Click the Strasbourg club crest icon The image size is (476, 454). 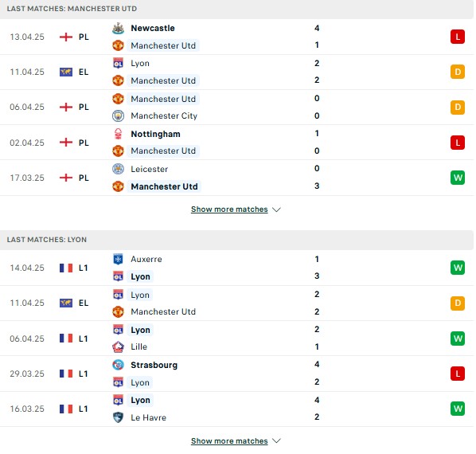point(118,365)
